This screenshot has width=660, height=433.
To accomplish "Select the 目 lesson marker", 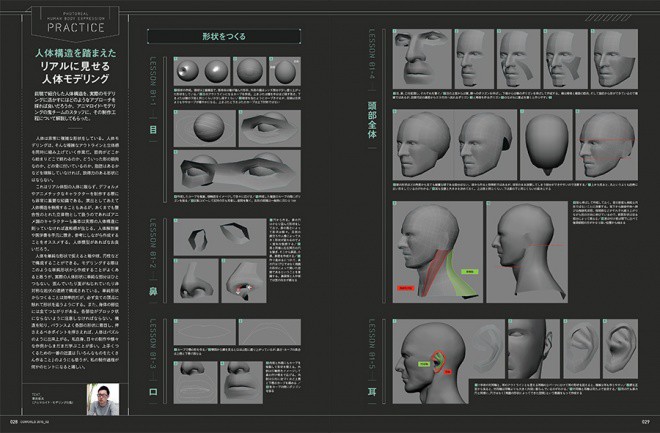I will click(153, 130).
